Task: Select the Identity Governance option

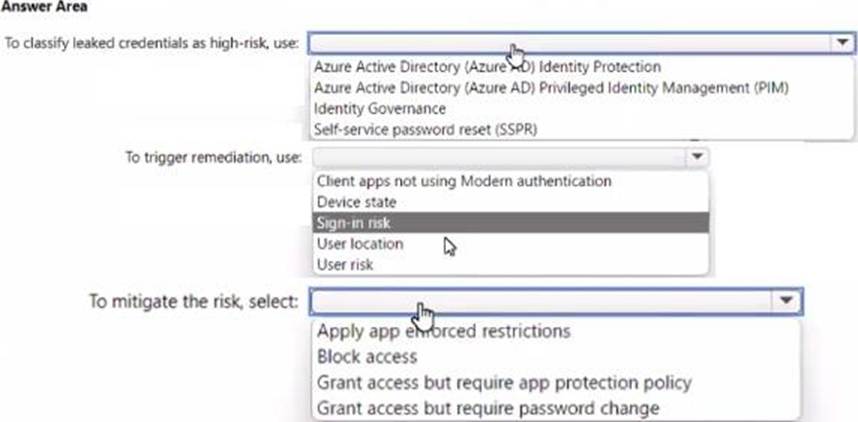Action: (x=380, y=108)
